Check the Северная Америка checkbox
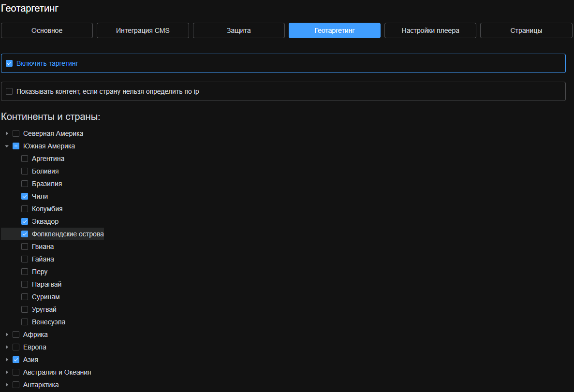Image resolution: width=574 pixels, height=392 pixels. pos(16,133)
